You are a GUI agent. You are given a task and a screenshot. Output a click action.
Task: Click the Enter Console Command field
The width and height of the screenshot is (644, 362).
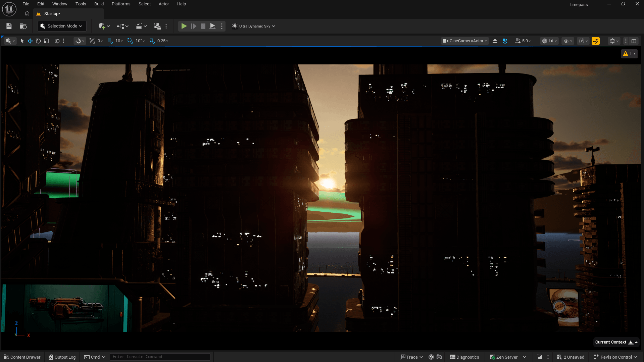click(160, 357)
